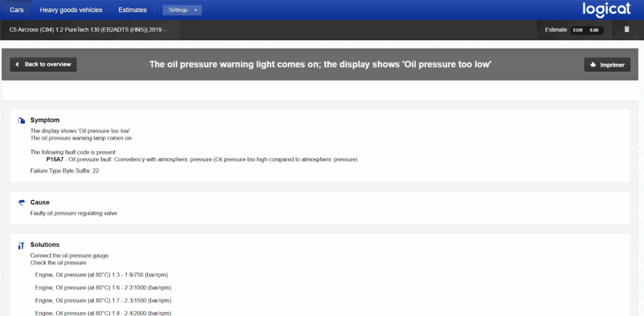Print the page with Imprimer button

click(x=607, y=65)
